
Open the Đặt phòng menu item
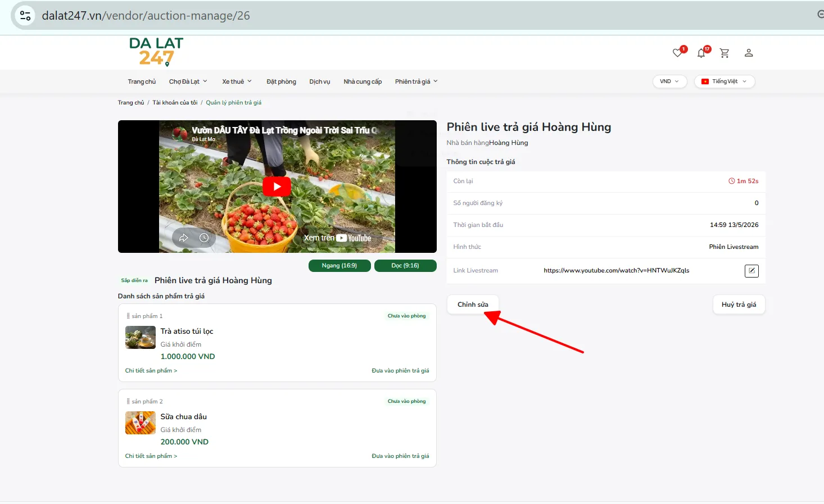coord(281,81)
